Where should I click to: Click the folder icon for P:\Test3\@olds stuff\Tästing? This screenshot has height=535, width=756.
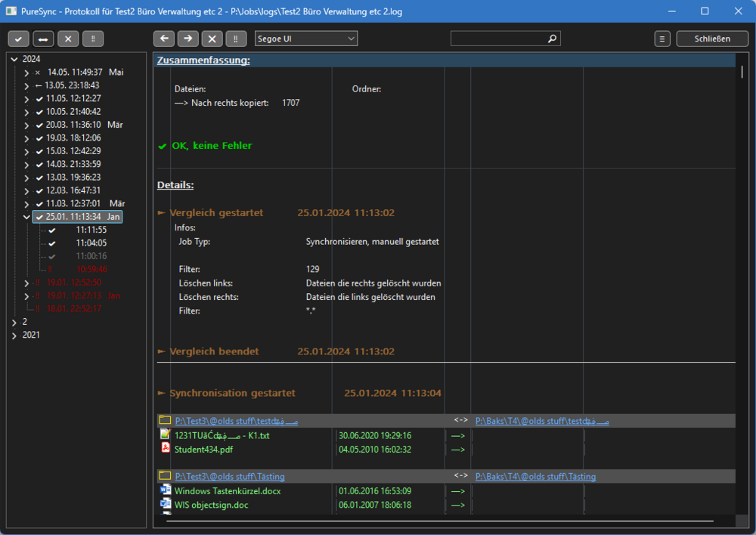[165, 476]
